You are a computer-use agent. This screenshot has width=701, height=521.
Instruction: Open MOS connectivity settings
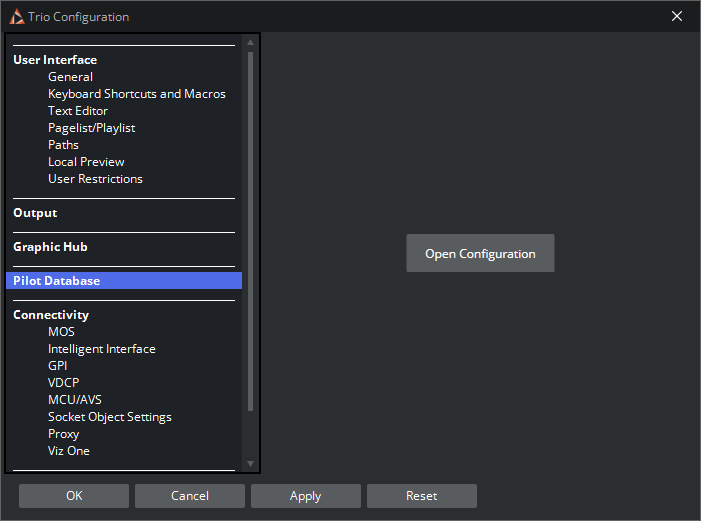(x=61, y=332)
